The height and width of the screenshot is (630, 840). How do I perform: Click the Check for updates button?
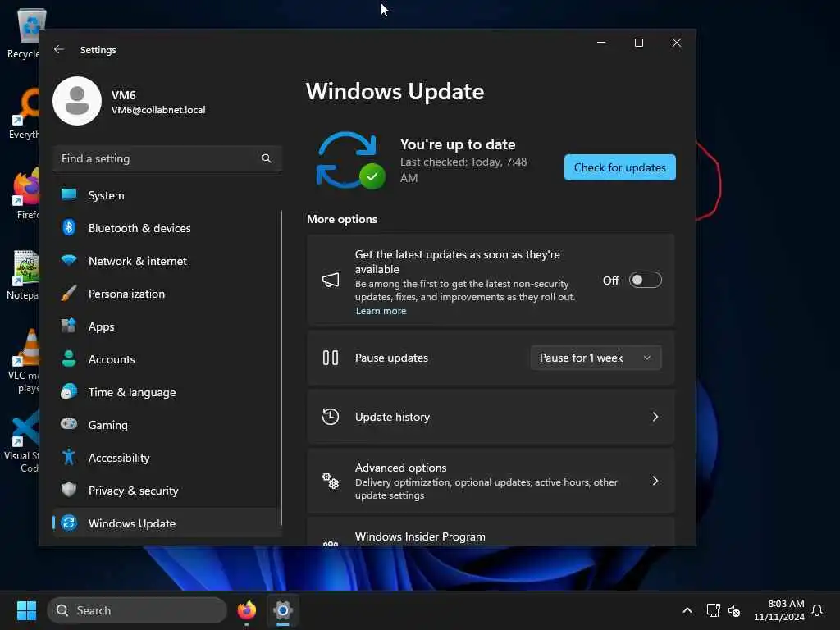(x=620, y=167)
